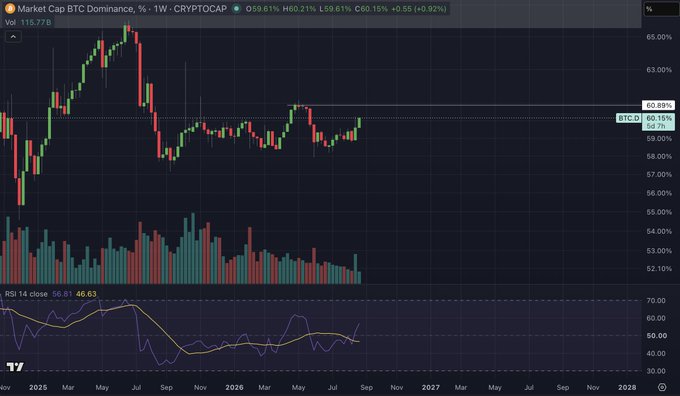Viewport: 680px width, 396px height.
Task: Click the 63.00% price scale label
Action: (x=659, y=70)
